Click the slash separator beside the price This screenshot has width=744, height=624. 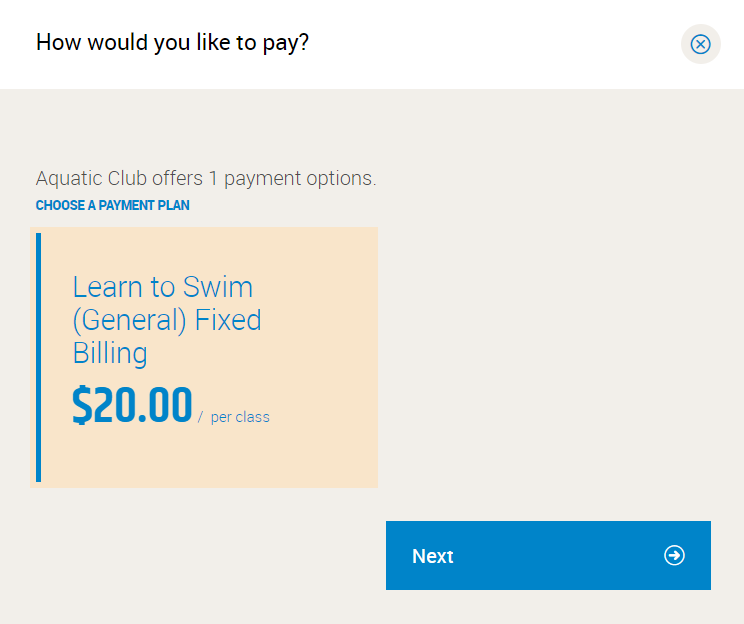click(200, 417)
